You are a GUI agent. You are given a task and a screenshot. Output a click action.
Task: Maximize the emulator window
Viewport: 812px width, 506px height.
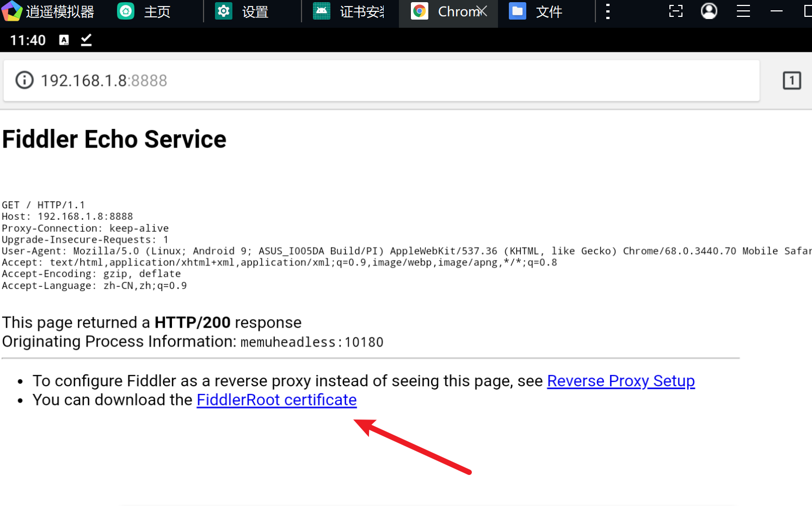point(808,11)
